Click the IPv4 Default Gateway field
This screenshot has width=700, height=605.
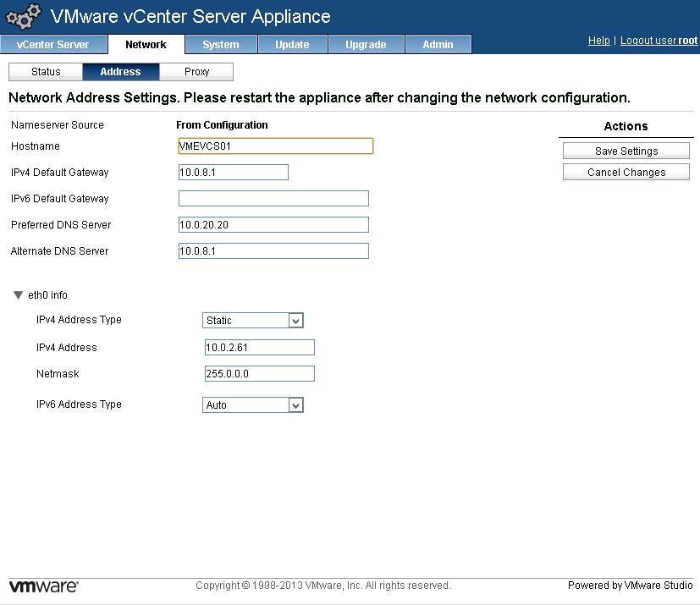(233, 173)
